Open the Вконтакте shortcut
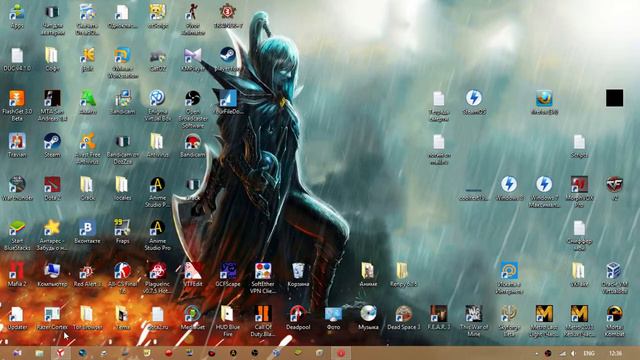 tap(87, 229)
